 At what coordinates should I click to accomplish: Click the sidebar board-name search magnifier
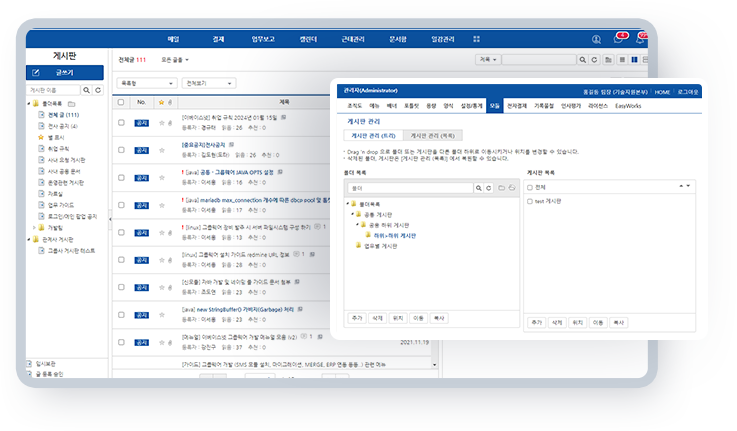(86, 90)
